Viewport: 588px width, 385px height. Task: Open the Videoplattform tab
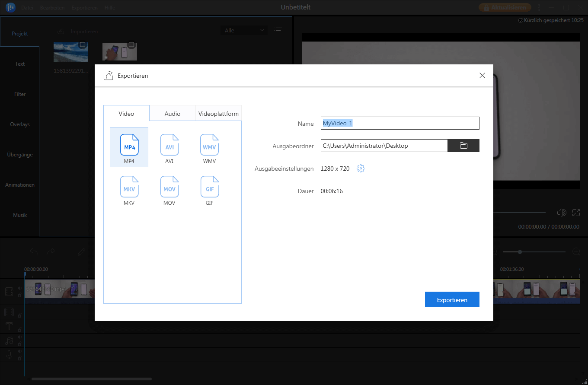(218, 114)
